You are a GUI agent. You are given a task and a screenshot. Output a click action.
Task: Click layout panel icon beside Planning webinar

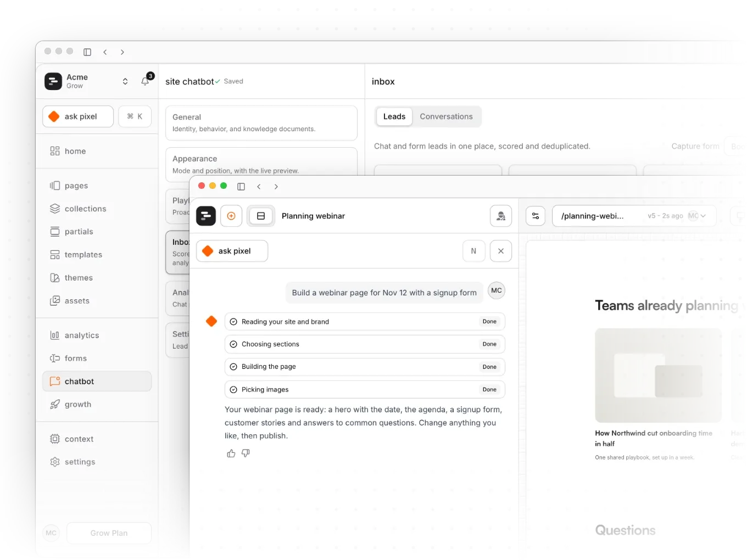(x=261, y=216)
